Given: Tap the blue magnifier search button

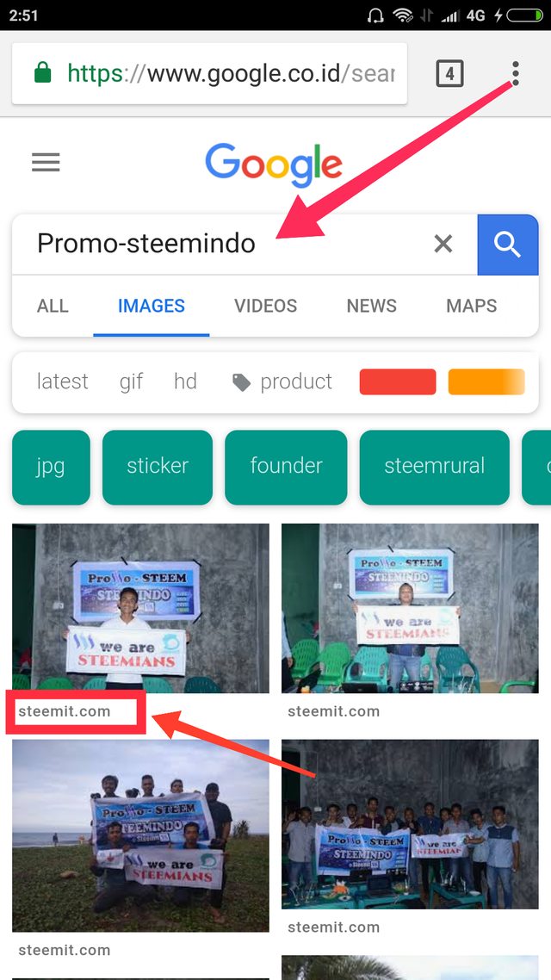Looking at the screenshot, I should click(508, 245).
